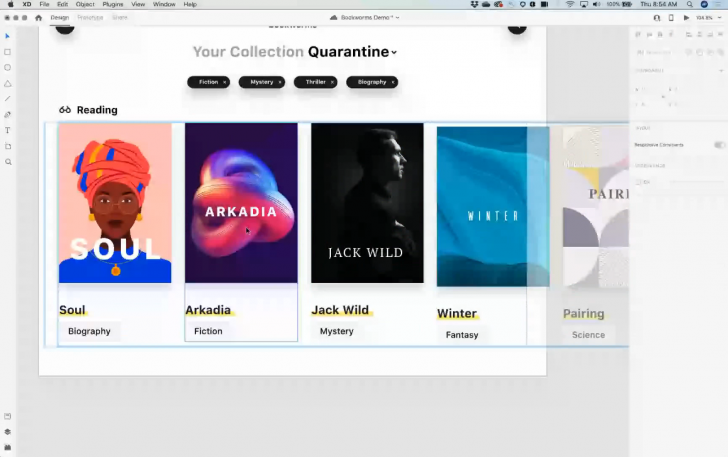Viewport: 728px width, 457px height.
Task: Switch to the Share tab
Action: click(x=120, y=18)
